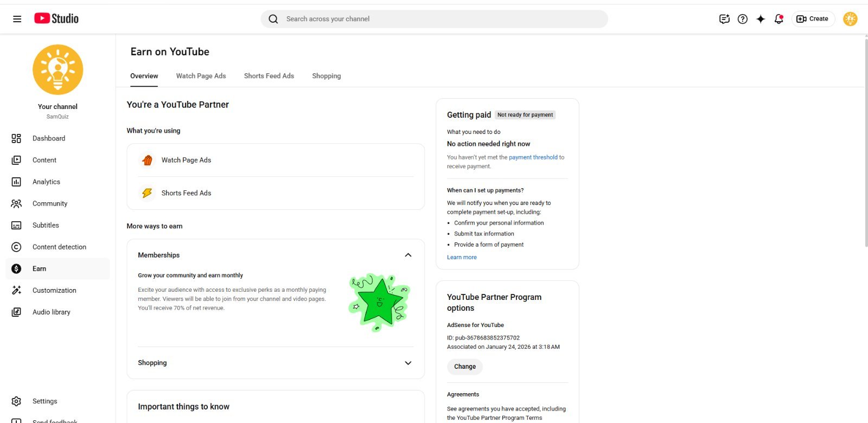This screenshot has width=868, height=423.
Task: Click the Watch Page Ads popcorn icon
Action: point(147,160)
